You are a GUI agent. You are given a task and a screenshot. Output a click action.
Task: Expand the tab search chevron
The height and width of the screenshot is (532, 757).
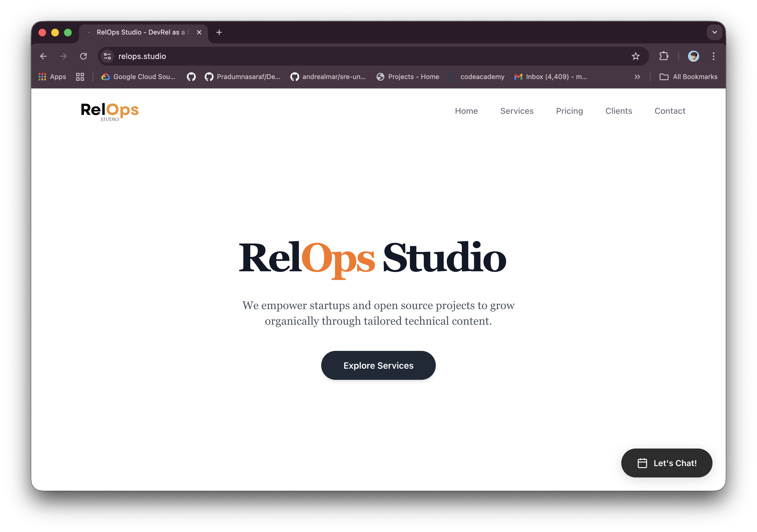pos(714,32)
